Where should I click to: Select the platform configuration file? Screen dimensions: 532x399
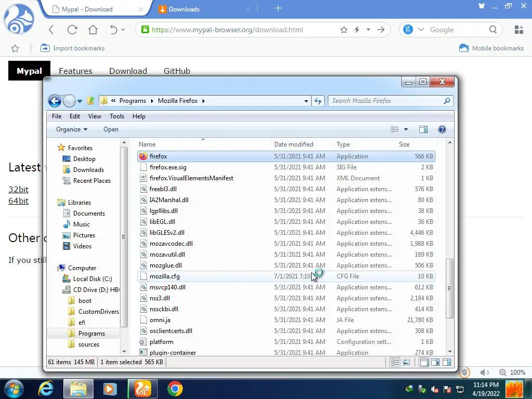tap(286, 342)
